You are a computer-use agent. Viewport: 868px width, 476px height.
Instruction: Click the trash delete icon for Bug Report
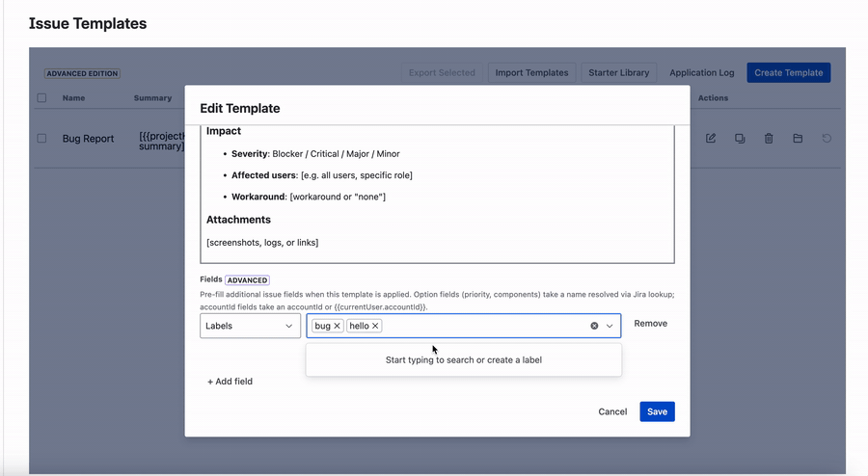click(769, 138)
